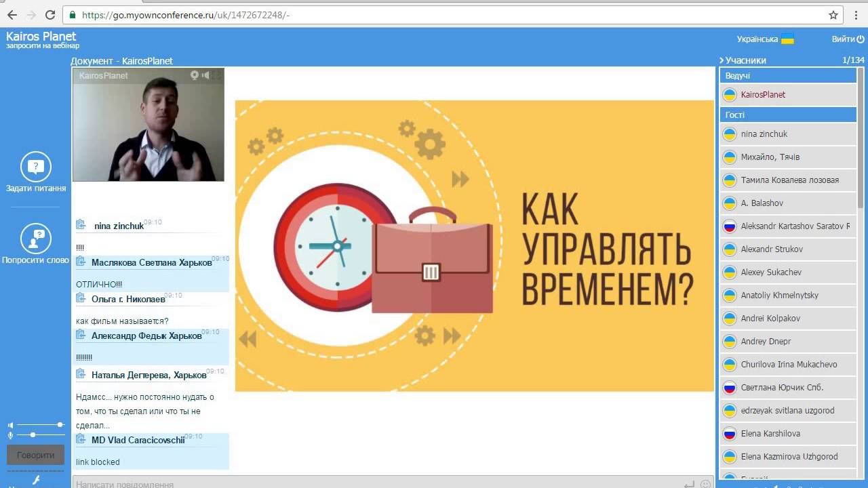868x488 pixels.
Task: Click the 'Попросити слово' request-to-speak icon
Action: point(36,239)
